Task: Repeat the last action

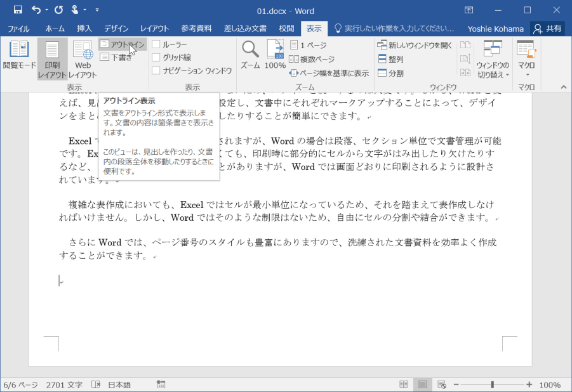Action: (59, 10)
